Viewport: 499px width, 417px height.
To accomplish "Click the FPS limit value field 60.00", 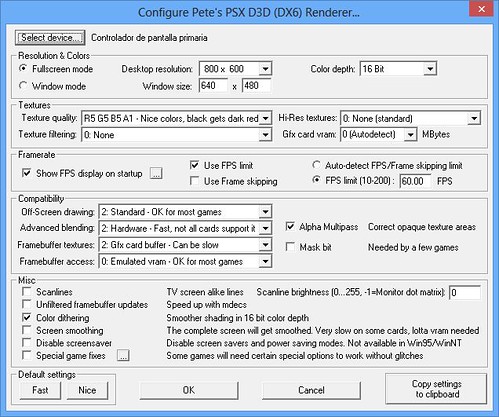I will pyautogui.click(x=415, y=181).
